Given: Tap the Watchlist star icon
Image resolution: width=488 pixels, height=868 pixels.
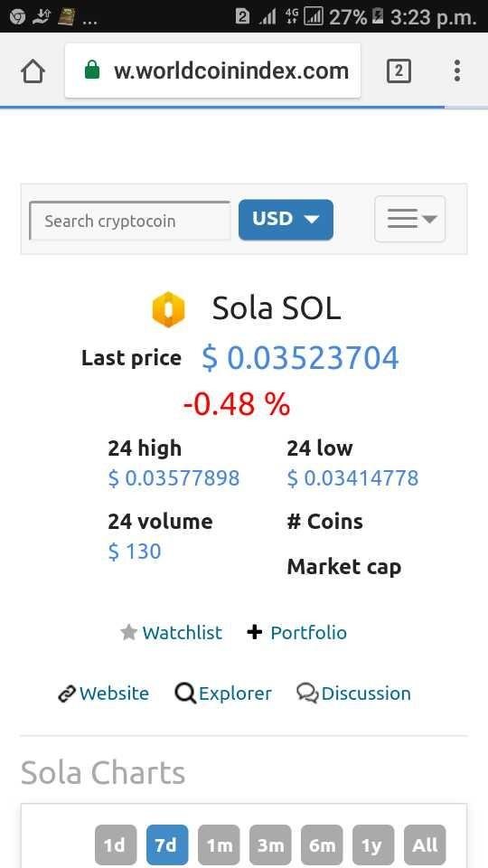Looking at the screenshot, I should click(x=128, y=632).
